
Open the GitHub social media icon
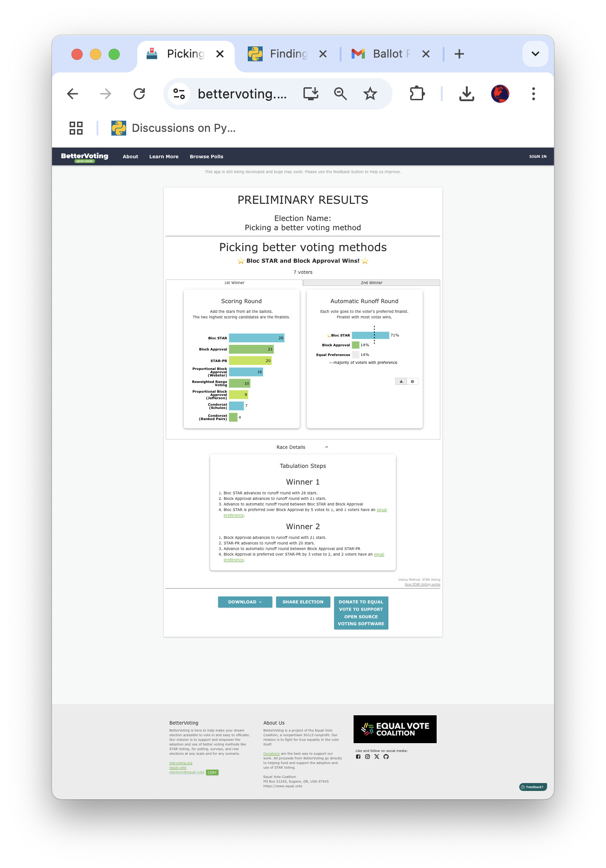386,757
